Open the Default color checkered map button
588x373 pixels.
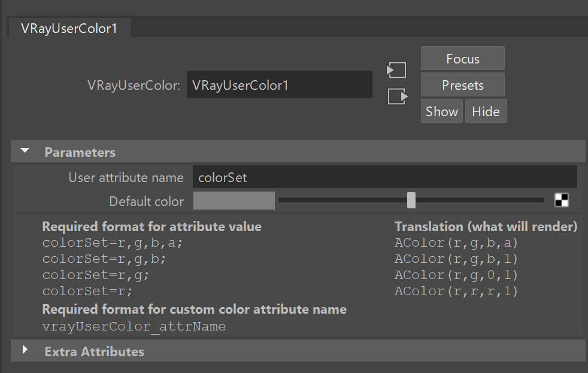click(562, 200)
